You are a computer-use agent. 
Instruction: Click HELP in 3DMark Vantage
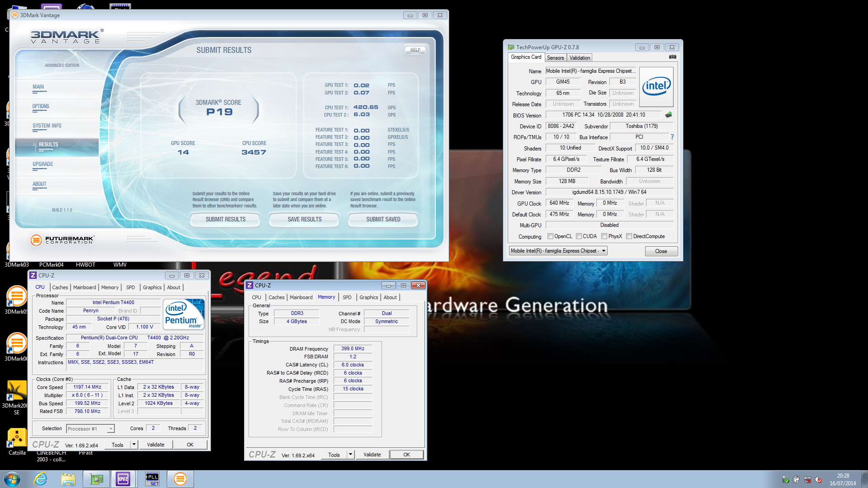tap(415, 50)
